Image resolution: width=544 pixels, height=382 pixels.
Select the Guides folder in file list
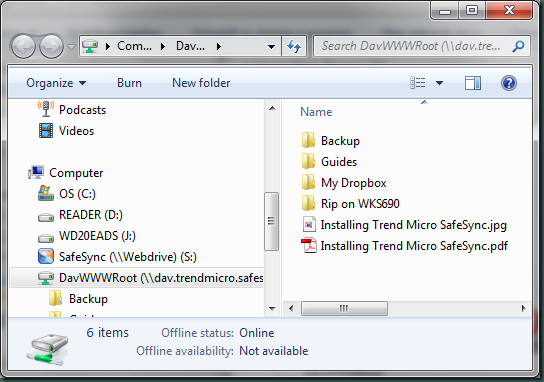(x=339, y=162)
